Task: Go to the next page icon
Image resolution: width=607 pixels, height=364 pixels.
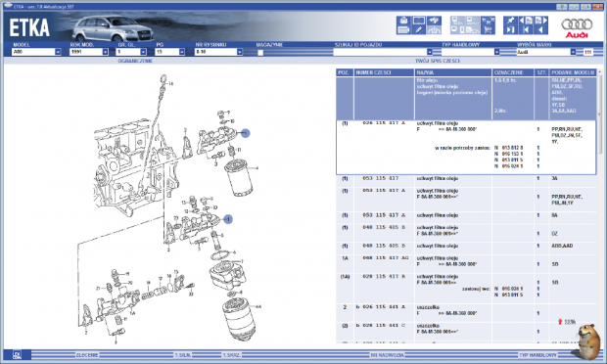Action: click(x=540, y=21)
